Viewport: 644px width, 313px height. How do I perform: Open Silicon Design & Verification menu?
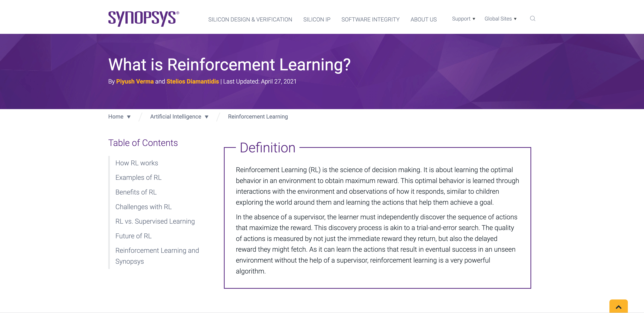(250, 20)
